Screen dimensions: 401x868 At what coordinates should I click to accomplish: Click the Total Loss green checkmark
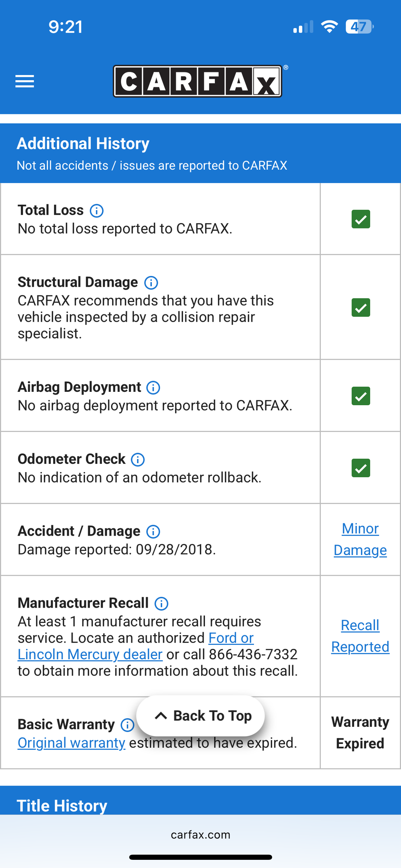coord(361,219)
